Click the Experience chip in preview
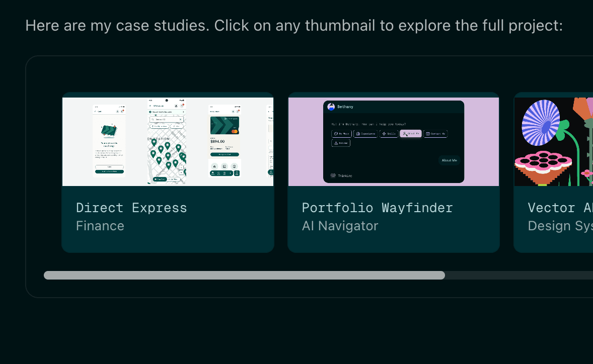Viewport: 593px width, 364px height. [x=365, y=134]
